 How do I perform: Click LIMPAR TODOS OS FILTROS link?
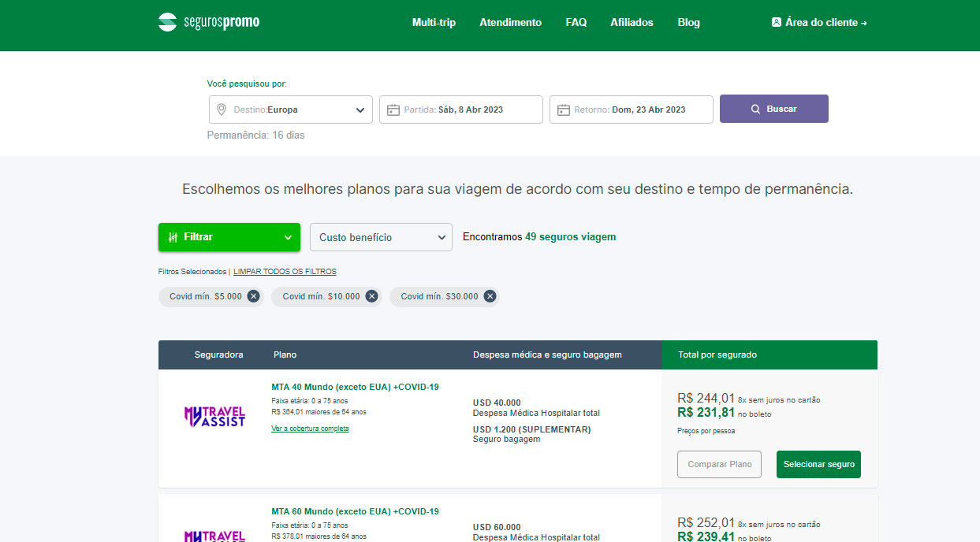(285, 272)
